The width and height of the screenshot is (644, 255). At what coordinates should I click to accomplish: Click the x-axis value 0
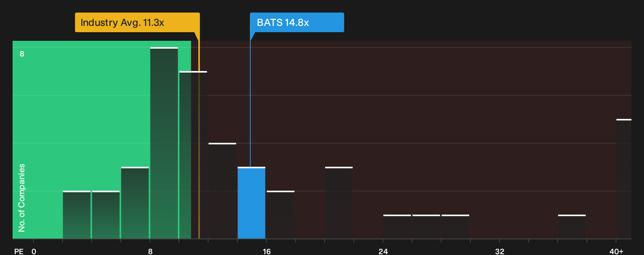point(34,251)
